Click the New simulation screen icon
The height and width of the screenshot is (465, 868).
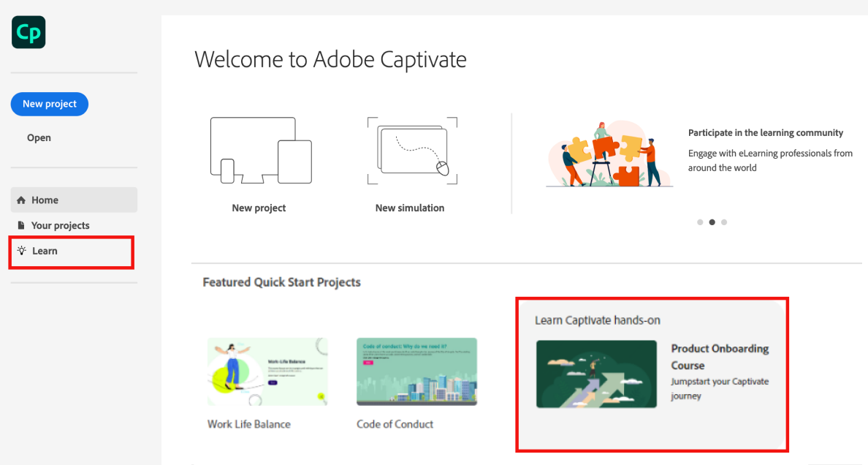[x=412, y=151]
